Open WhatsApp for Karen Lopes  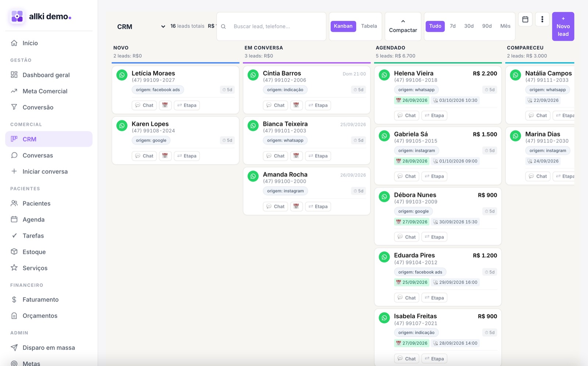pos(122,126)
